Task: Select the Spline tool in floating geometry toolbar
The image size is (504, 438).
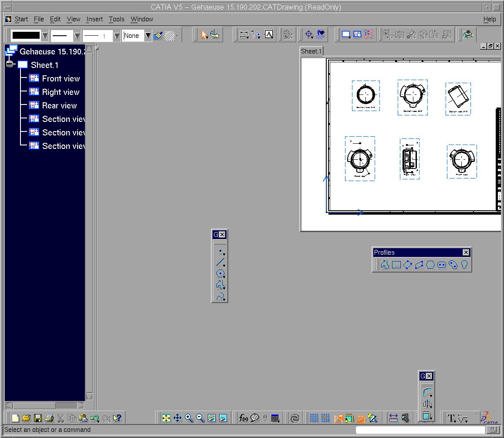Action: (x=220, y=296)
